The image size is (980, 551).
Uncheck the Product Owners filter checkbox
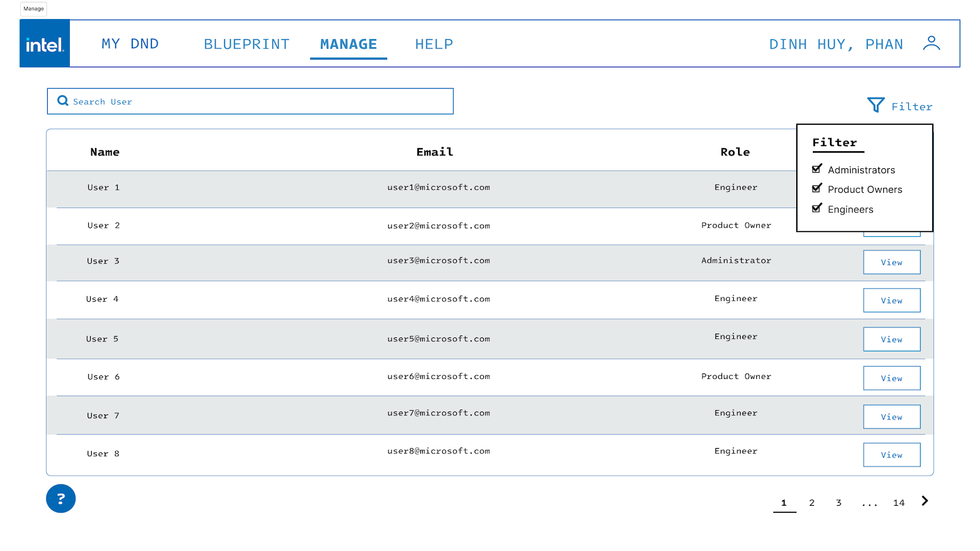pos(816,189)
